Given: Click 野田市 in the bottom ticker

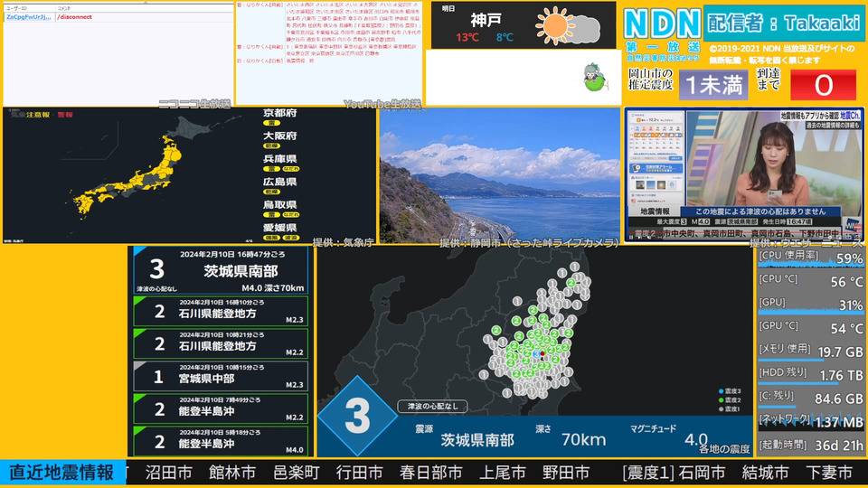Looking at the screenshot, I should pyautogui.click(x=566, y=473).
